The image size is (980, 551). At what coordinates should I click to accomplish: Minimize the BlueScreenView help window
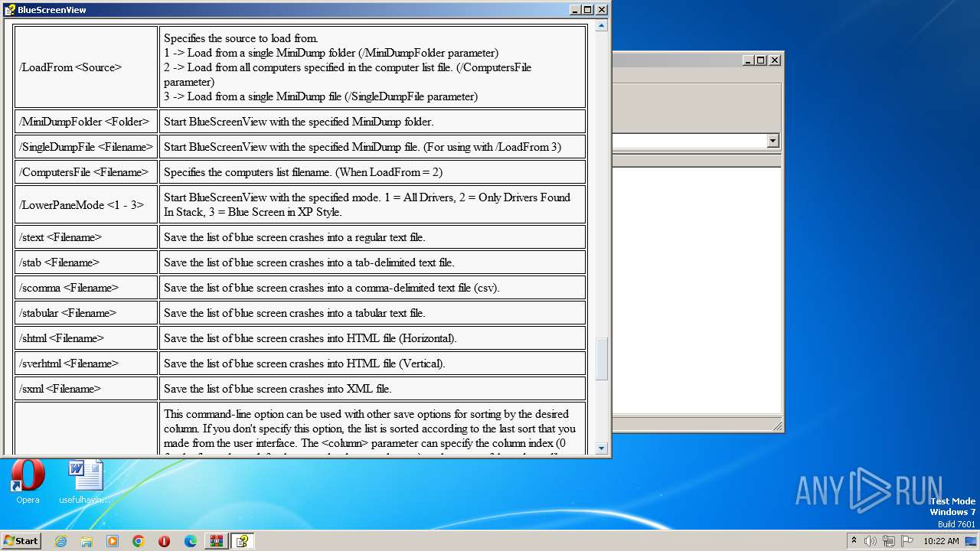pyautogui.click(x=575, y=10)
